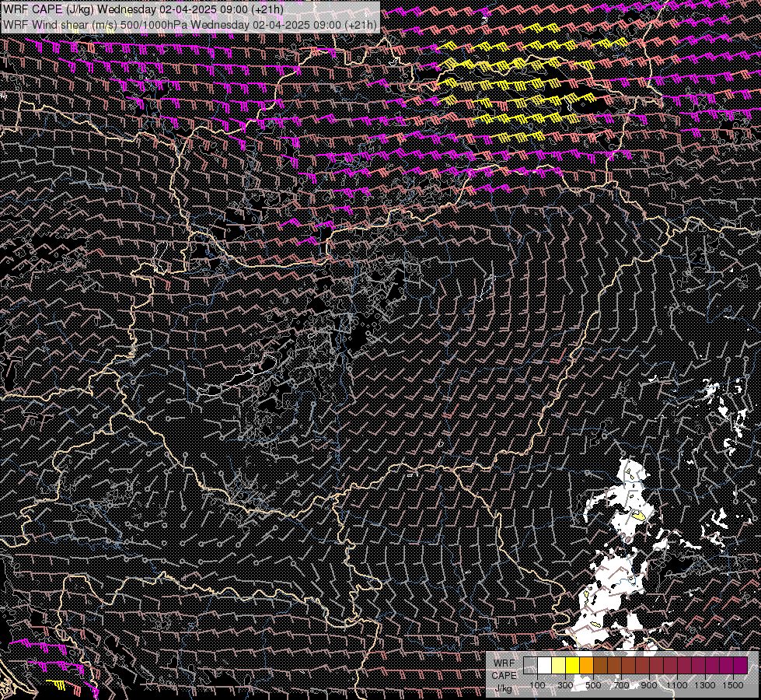Click the legend label 900
761x700 pixels.
pyautogui.click(x=649, y=685)
